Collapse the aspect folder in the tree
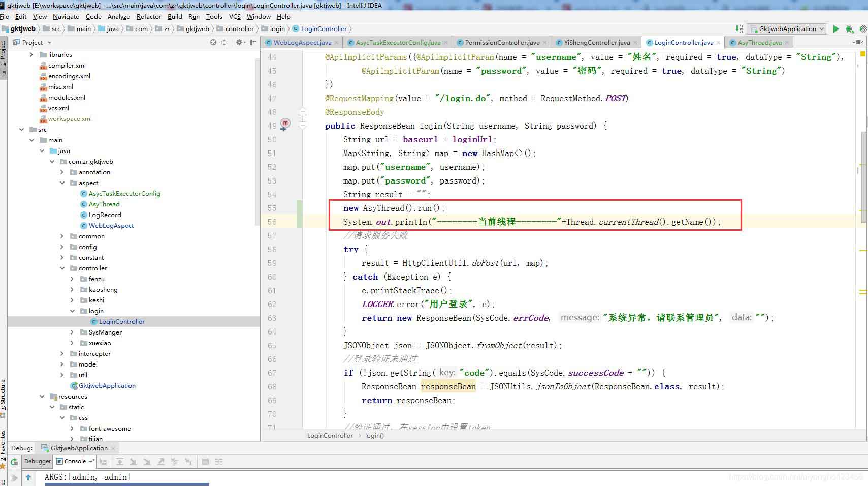Image resolution: width=868 pixels, height=486 pixels. click(62, 183)
